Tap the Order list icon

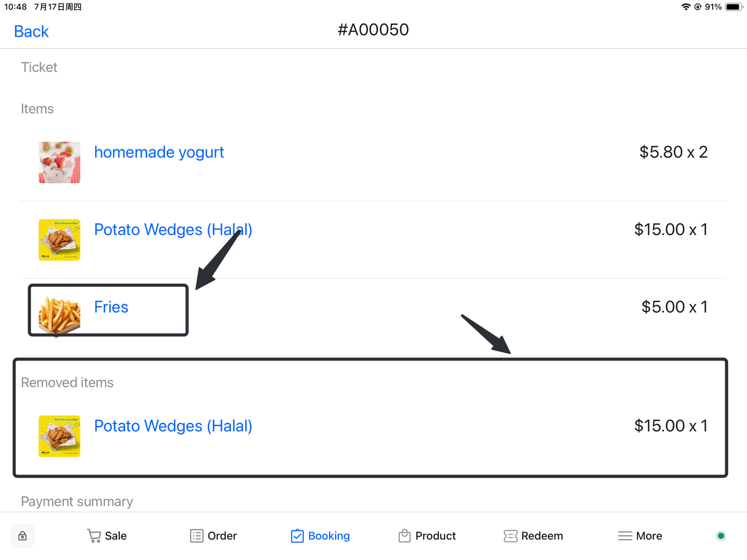tap(197, 535)
